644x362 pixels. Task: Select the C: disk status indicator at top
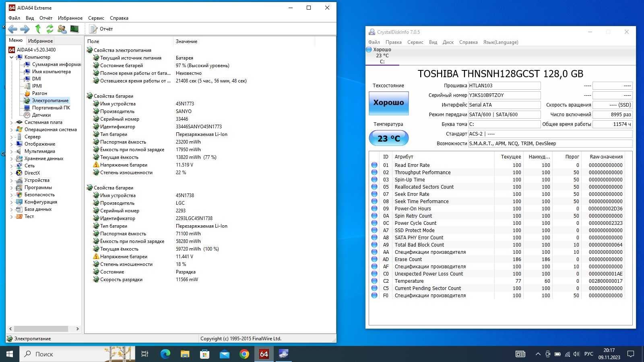[x=382, y=56]
